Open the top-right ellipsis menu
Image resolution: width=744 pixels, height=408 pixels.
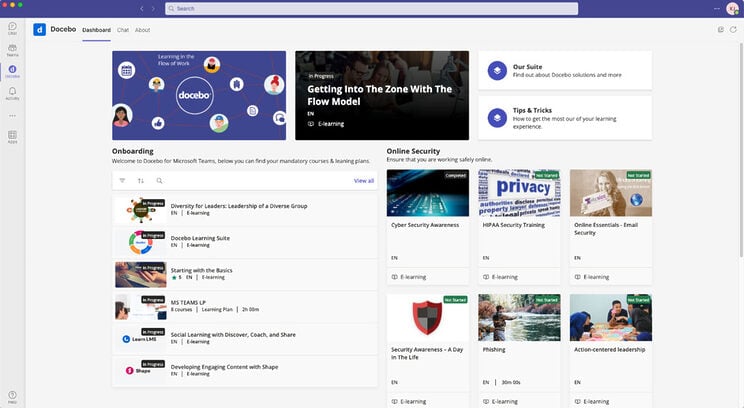click(716, 9)
